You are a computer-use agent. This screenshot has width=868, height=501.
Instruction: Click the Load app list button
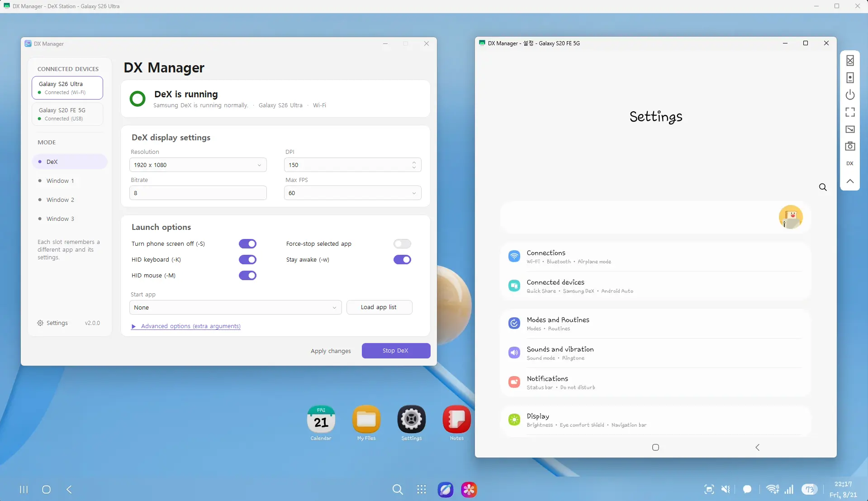379,307
